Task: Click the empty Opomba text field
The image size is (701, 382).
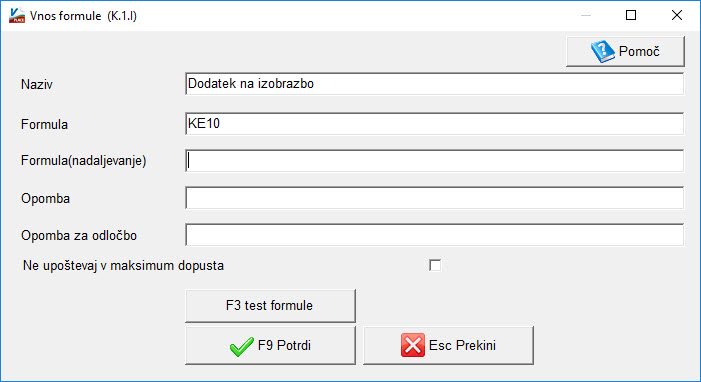Action: 435,198
